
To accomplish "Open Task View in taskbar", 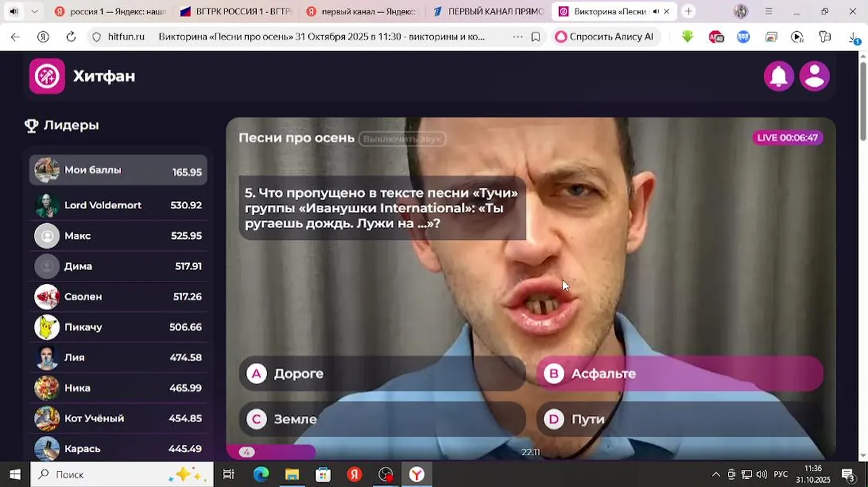I will click(228, 475).
